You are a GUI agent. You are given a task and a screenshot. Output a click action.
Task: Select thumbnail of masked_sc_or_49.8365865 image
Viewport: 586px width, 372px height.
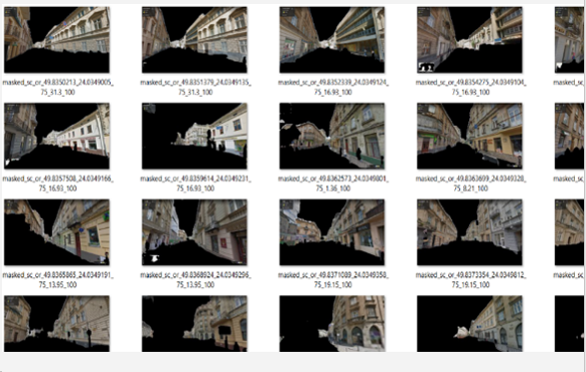[x=57, y=232]
